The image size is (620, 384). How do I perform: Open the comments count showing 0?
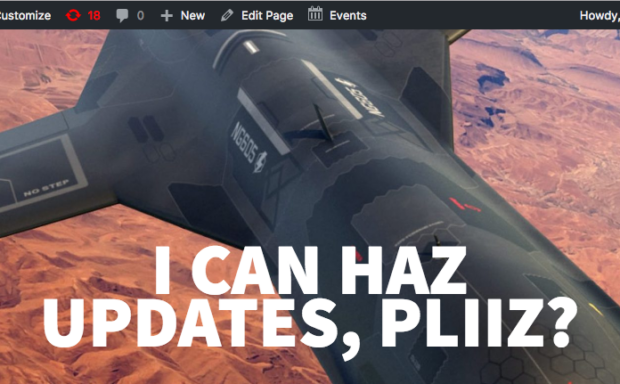pos(140,15)
